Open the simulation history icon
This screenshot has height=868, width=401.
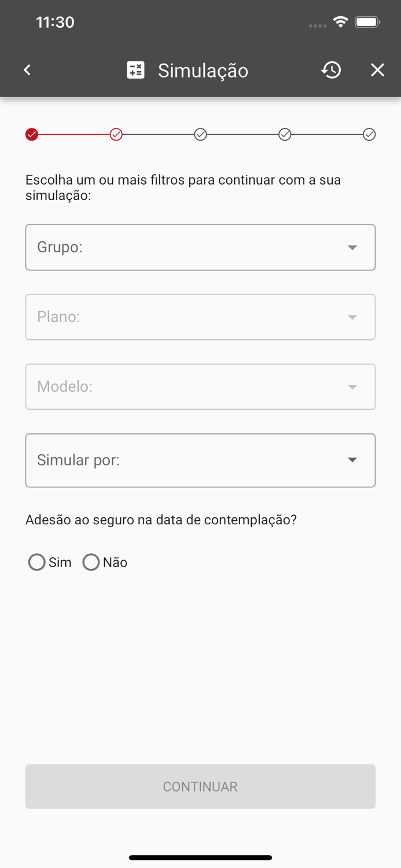click(330, 70)
